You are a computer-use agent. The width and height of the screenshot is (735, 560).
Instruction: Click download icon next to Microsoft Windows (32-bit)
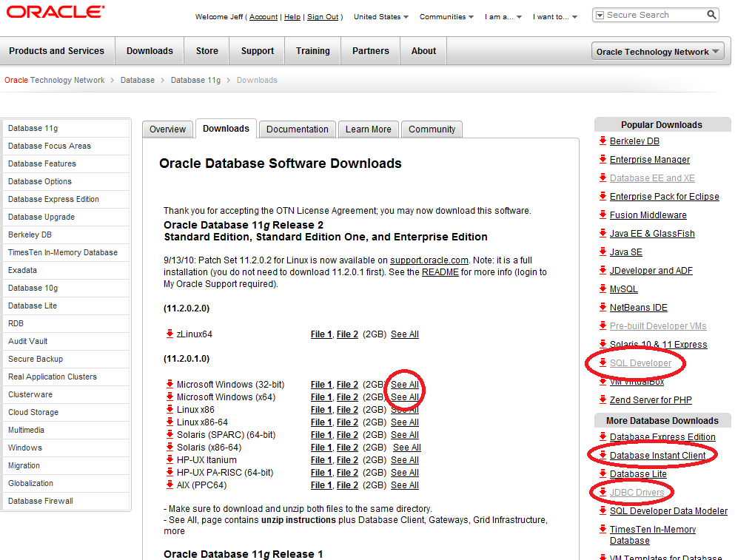click(x=170, y=384)
